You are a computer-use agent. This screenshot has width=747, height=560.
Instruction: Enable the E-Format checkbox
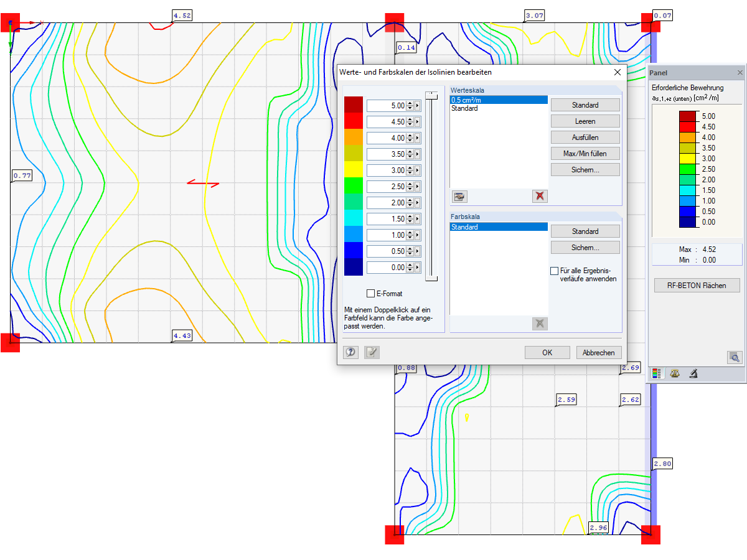pos(371,294)
